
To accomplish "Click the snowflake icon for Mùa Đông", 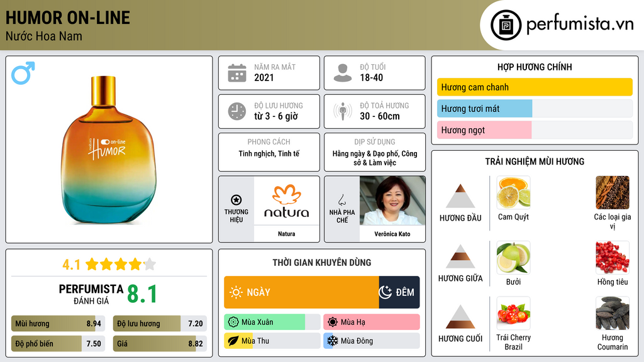I will click(333, 341).
